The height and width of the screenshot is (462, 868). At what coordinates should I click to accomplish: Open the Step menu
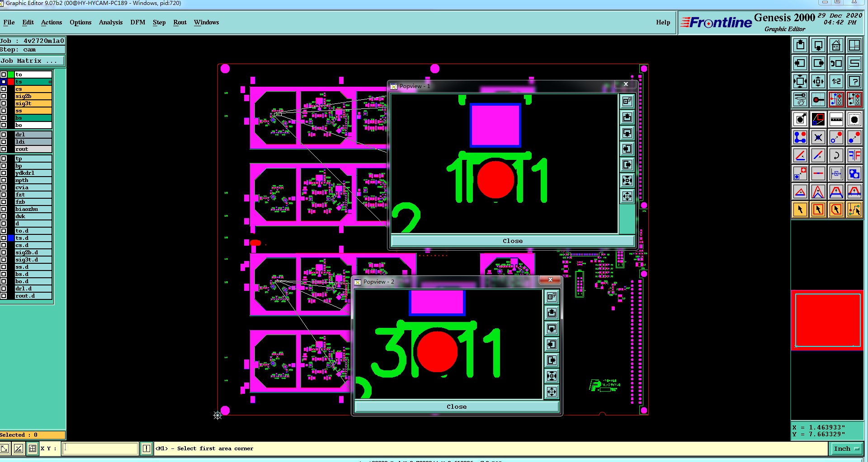159,22
